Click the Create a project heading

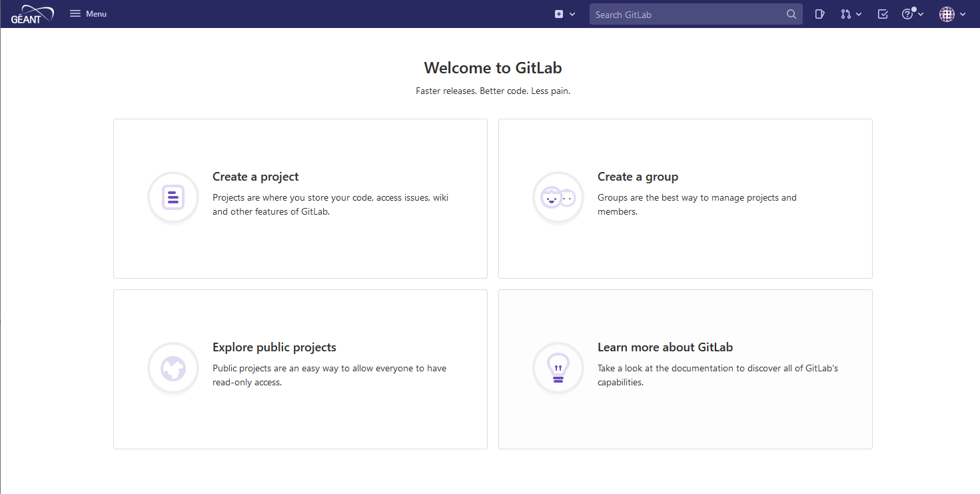(255, 177)
